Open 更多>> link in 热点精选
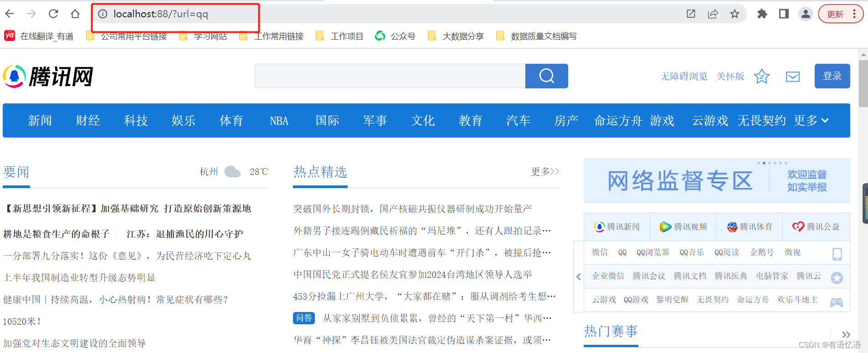 (545, 172)
